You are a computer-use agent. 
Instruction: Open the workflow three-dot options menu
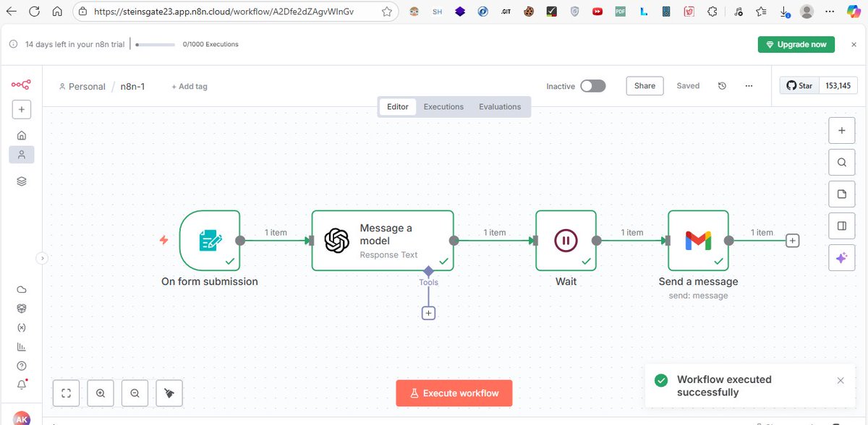(x=749, y=85)
